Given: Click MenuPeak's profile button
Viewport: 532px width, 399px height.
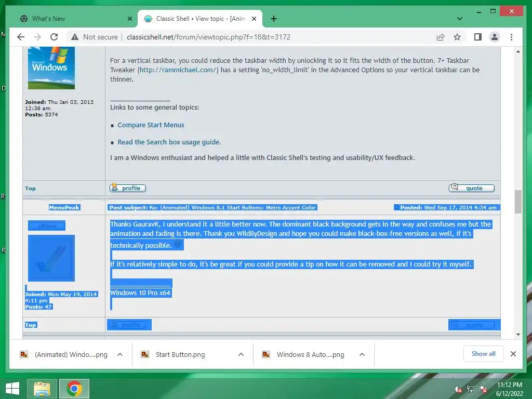Looking at the screenshot, I should coord(129,325).
